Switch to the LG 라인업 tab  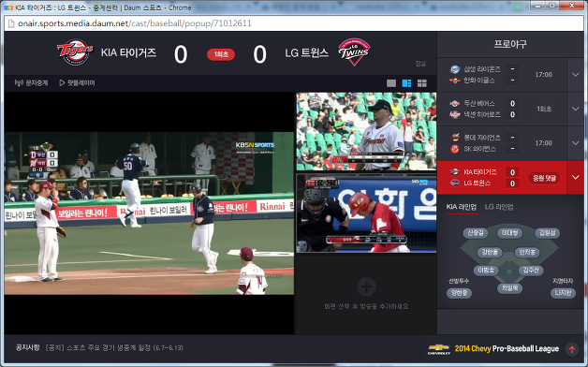(x=499, y=207)
